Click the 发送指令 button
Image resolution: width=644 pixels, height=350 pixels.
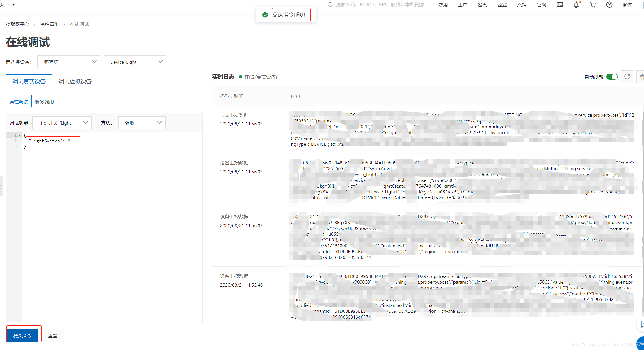tap(22, 336)
